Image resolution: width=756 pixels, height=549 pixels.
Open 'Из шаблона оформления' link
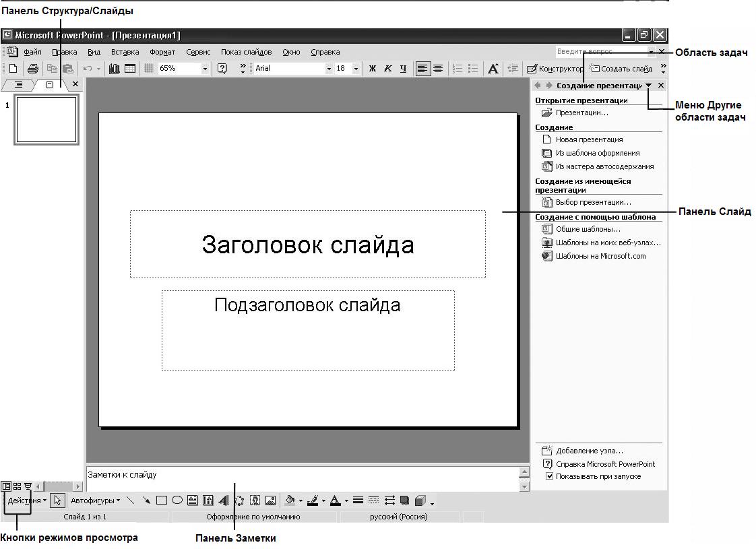pyautogui.click(x=598, y=153)
